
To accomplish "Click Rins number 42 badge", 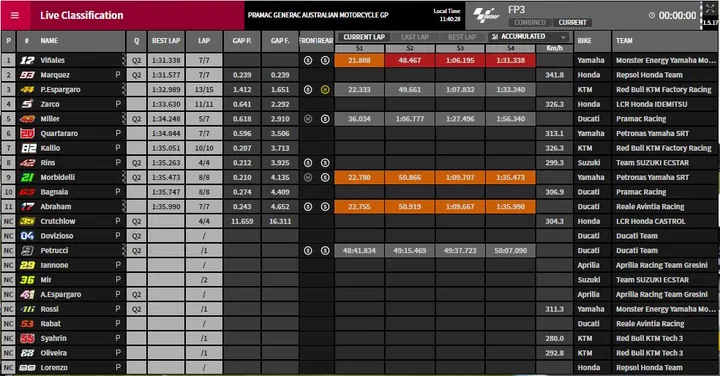I will tap(27, 163).
